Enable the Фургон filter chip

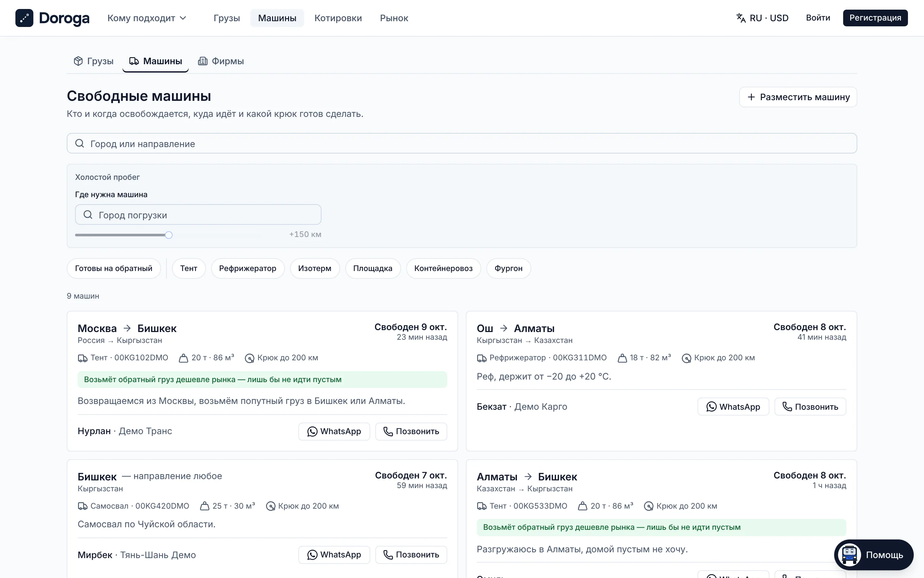tap(508, 268)
